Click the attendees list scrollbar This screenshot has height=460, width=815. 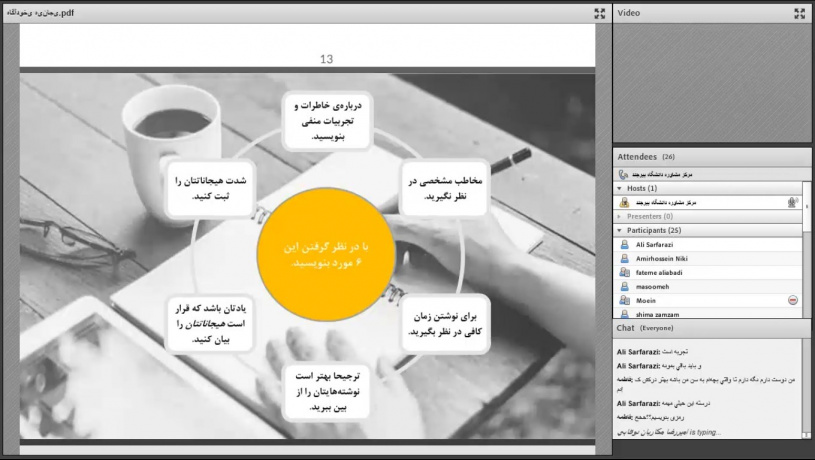pos(807,249)
